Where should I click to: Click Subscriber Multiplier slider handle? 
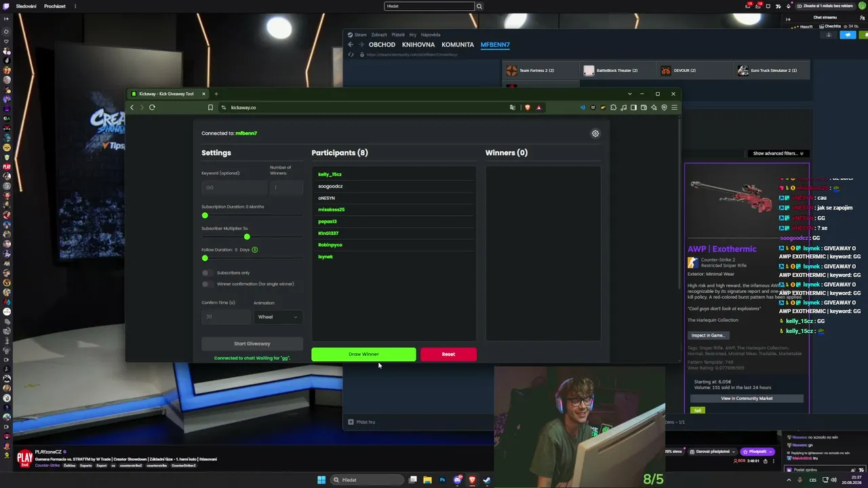coord(247,237)
